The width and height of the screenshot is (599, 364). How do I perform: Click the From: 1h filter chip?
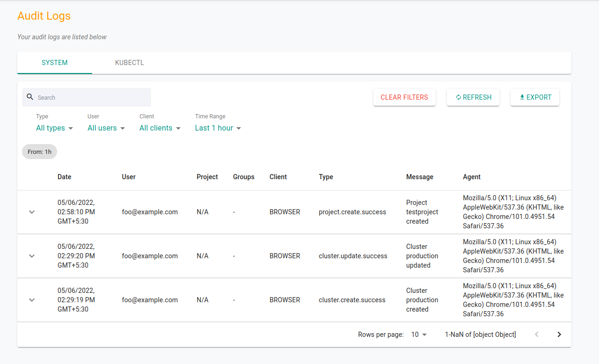click(x=39, y=152)
